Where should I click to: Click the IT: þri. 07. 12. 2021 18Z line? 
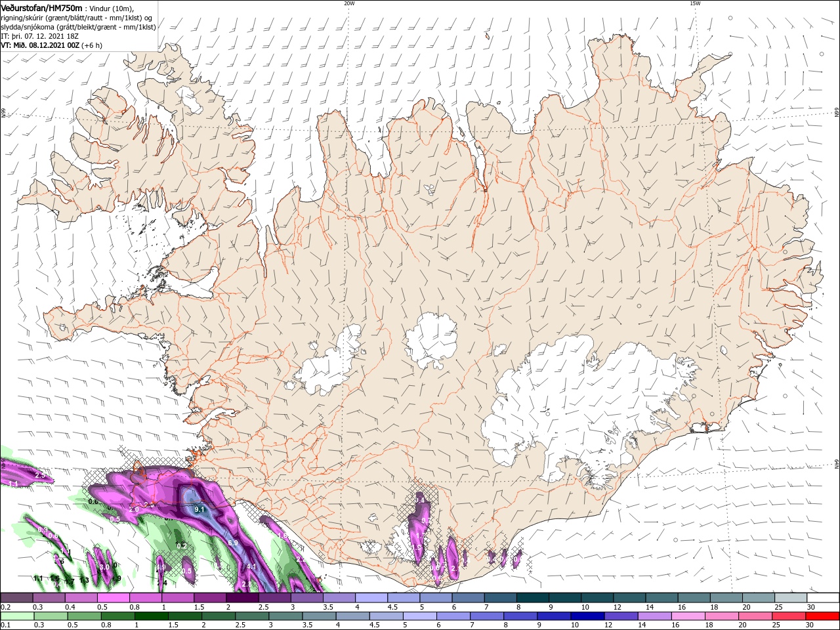[41, 36]
